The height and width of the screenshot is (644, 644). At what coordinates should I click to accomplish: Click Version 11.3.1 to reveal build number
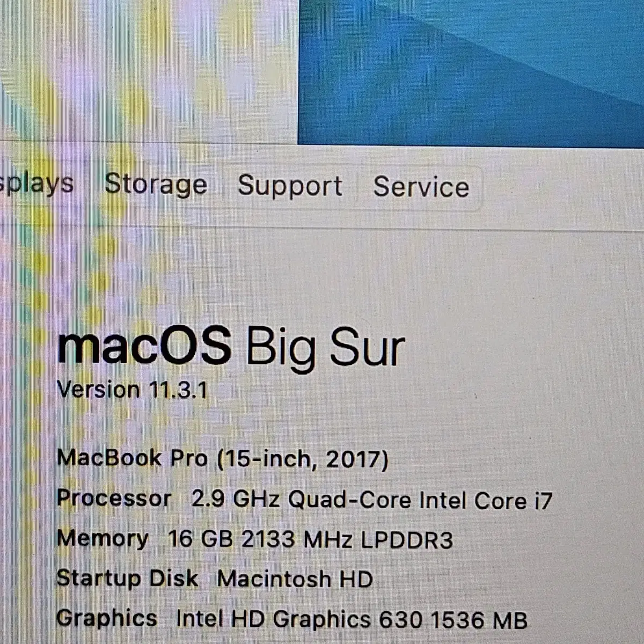point(132,390)
